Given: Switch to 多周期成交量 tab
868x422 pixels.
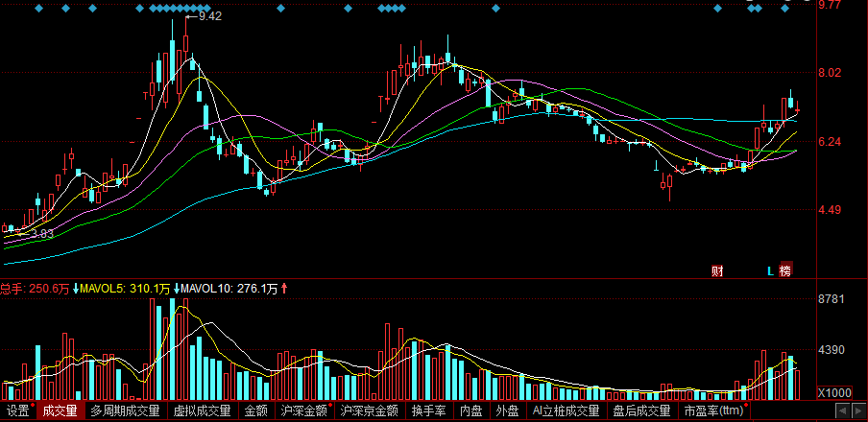Looking at the screenshot, I should 126,410.
